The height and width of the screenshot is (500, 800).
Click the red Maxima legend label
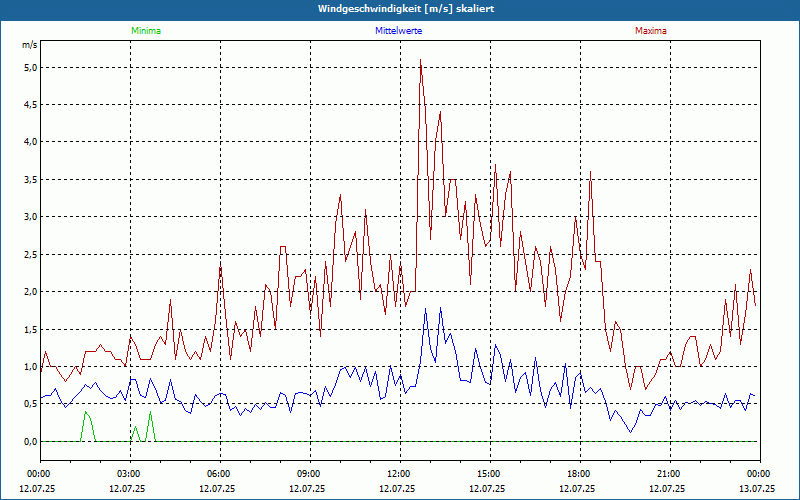651,31
